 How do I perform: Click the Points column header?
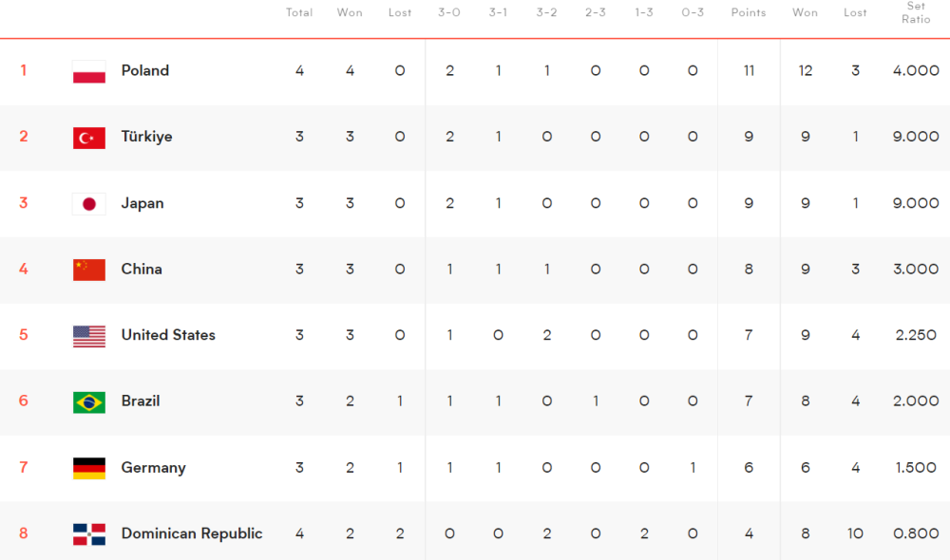point(749,12)
